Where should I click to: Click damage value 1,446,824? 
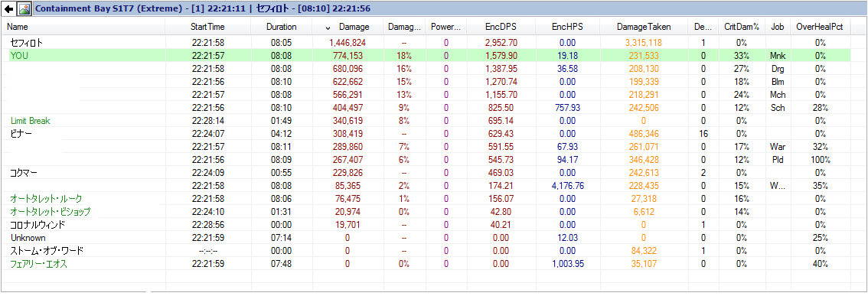click(x=347, y=42)
